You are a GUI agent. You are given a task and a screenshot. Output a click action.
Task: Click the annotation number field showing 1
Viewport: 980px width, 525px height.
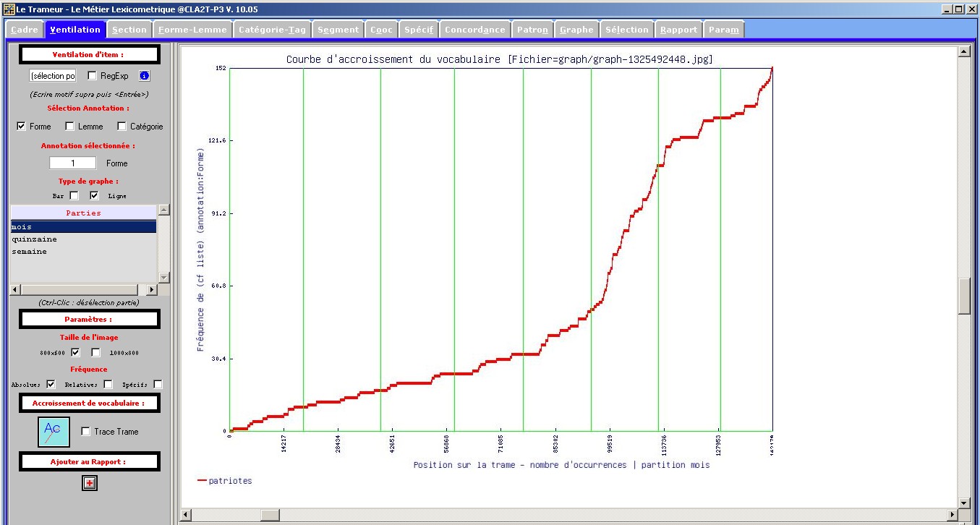(72, 163)
